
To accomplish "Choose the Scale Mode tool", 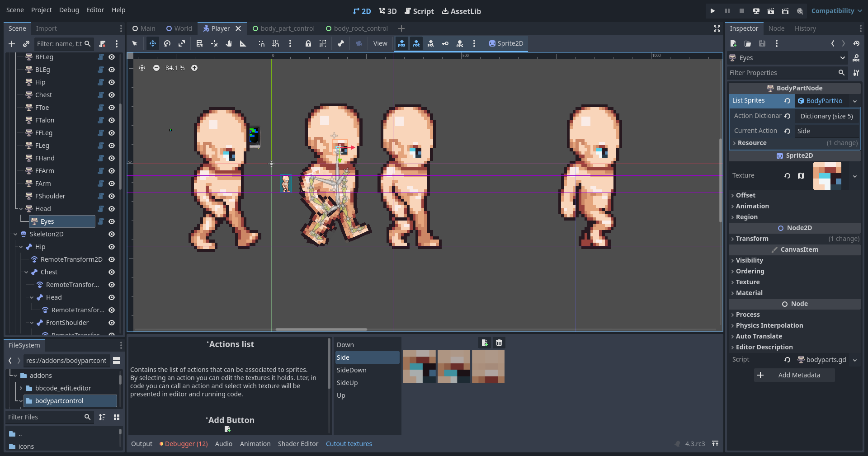I will click(182, 43).
